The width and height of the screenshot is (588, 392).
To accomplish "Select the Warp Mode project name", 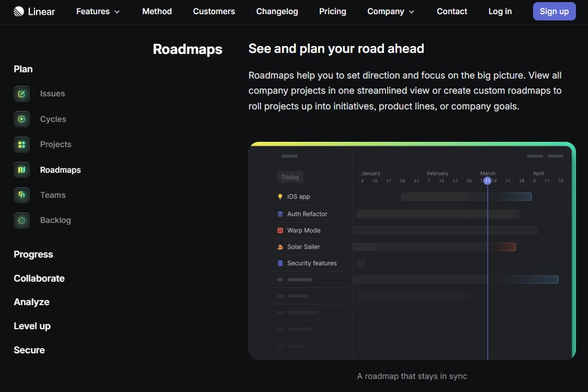I will tap(304, 230).
